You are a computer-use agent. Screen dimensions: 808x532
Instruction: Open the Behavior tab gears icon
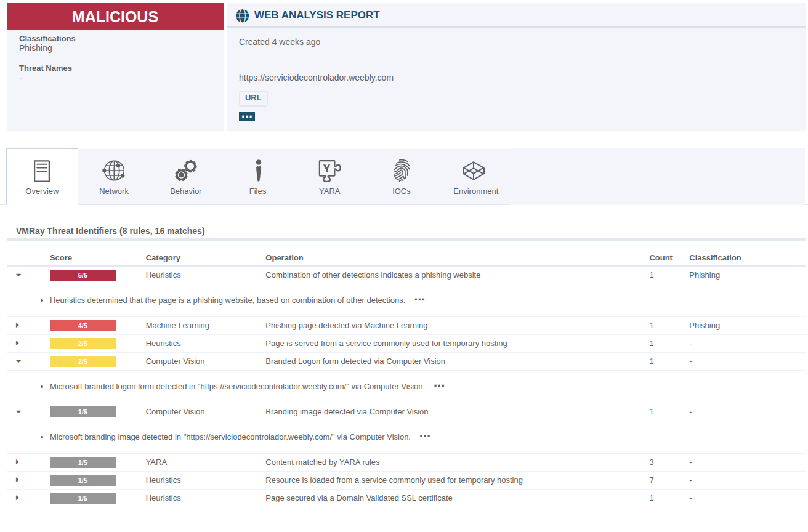point(185,171)
